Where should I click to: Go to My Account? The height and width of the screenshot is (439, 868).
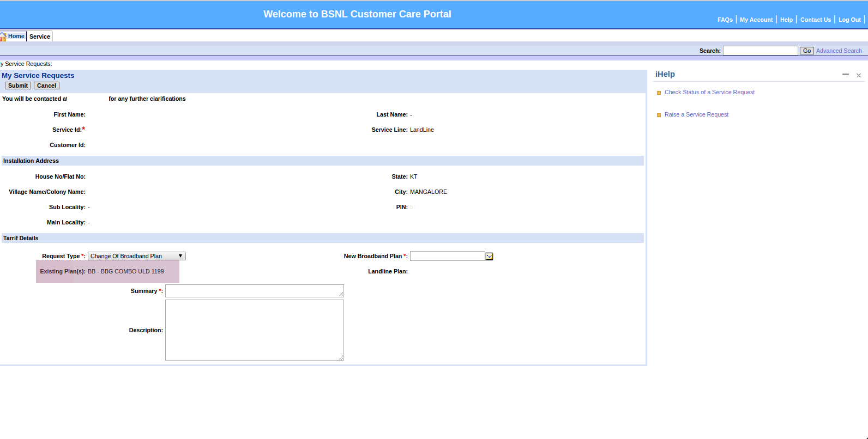coord(756,20)
